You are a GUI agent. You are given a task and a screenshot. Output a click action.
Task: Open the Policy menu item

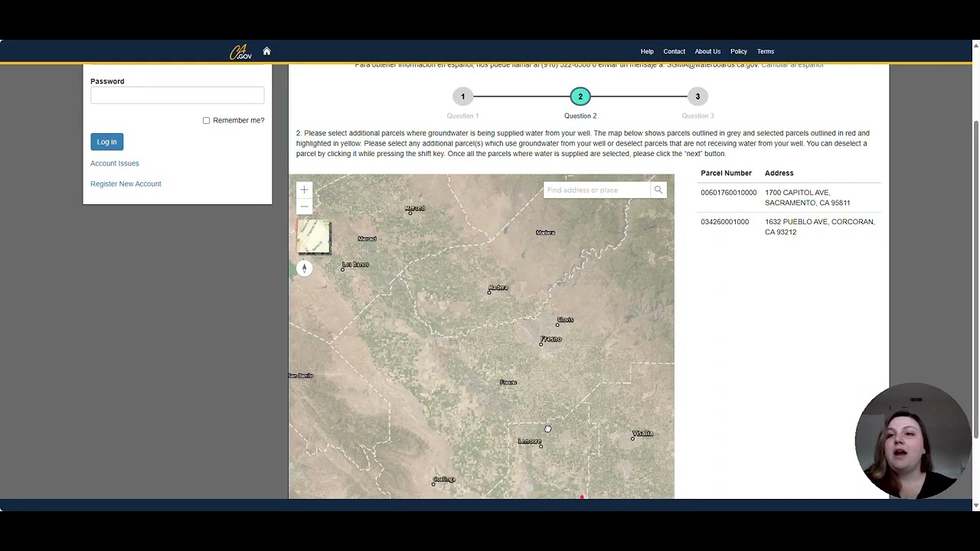pos(739,51)
